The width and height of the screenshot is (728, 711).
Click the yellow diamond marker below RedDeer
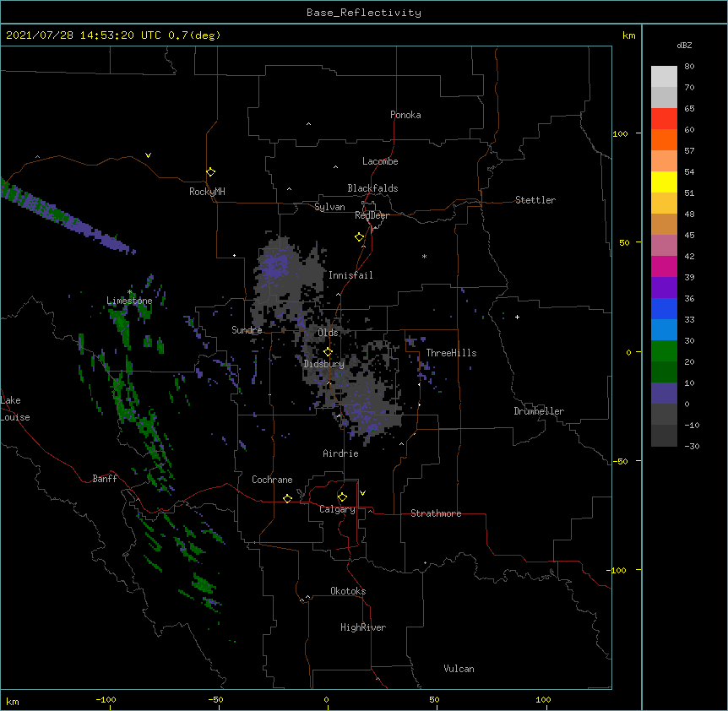tap(360, 237)
